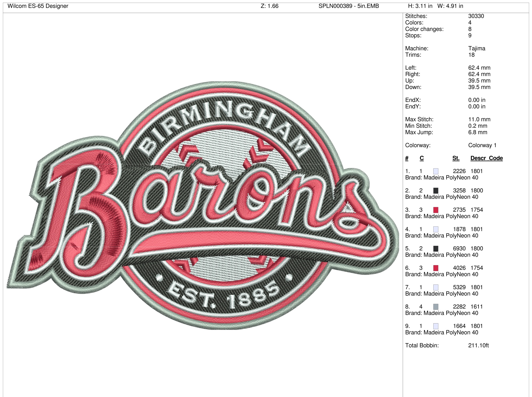
Task: Click stitch count '3258' in row 2
Action: [459, 191]
